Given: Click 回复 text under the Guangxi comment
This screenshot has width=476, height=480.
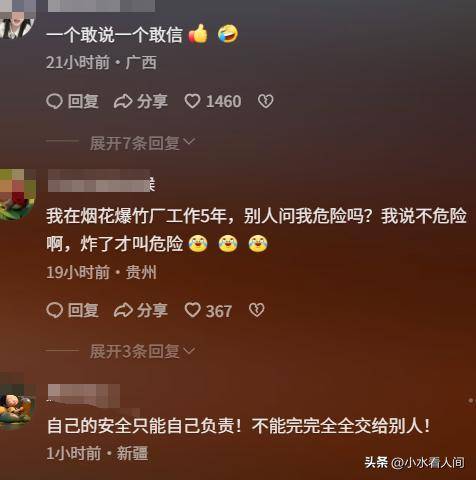Looking at the screenshot, I should point(83,101).
